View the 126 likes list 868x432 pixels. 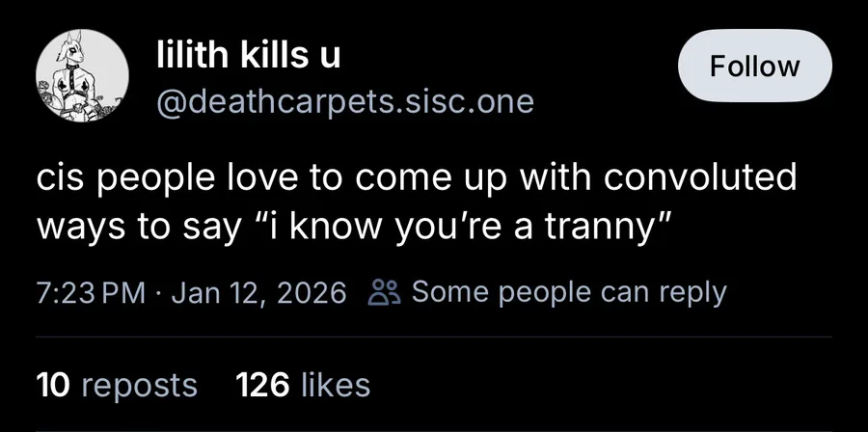tap(303, 386)
